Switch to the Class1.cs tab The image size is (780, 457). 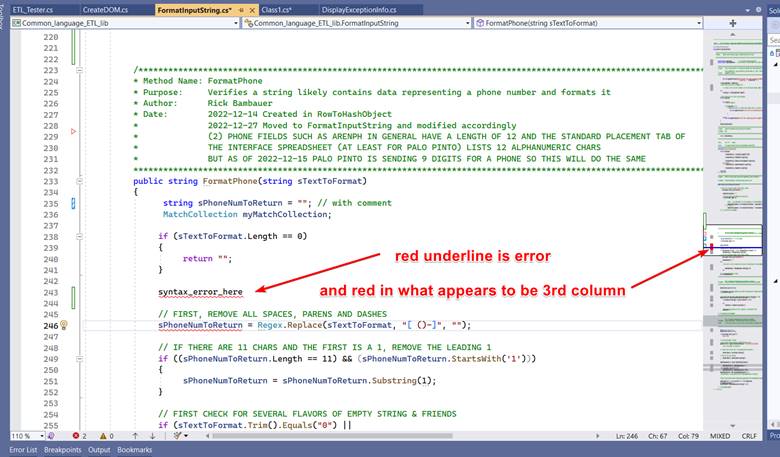point(277,9)
